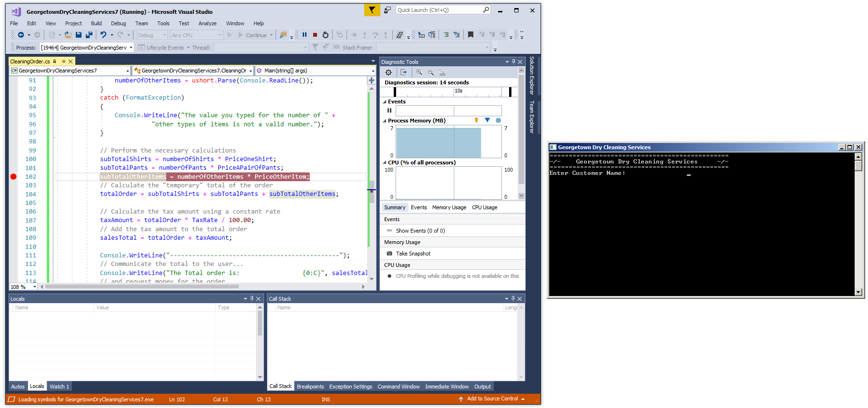Click the left marker of diagnostics timeline

(x=395, y=92)
